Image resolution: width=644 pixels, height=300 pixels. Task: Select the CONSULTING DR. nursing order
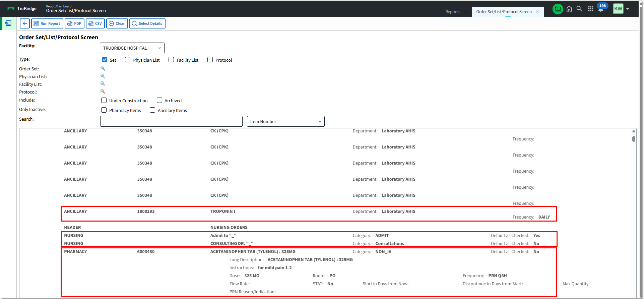232,244
